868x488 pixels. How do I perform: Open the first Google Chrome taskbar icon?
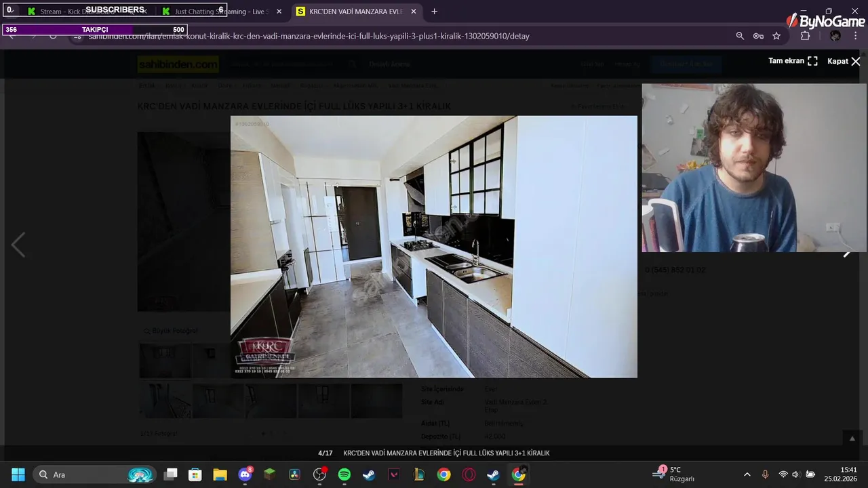coord(443,474)
